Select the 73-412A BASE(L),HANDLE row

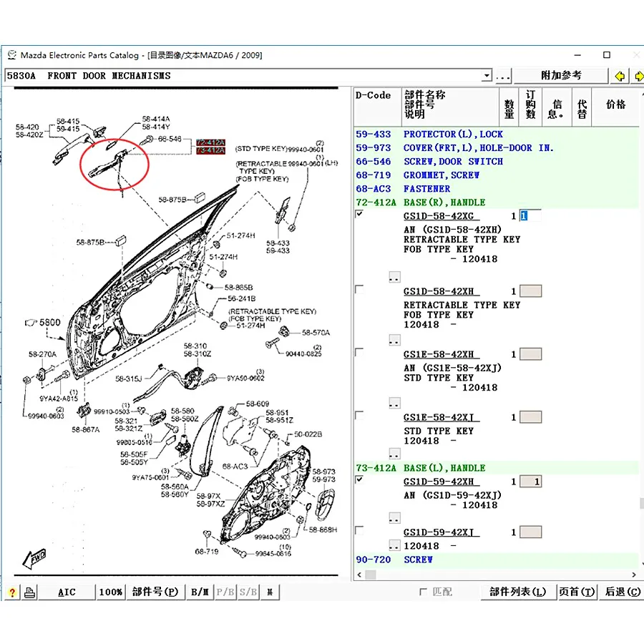pos(496,468)
